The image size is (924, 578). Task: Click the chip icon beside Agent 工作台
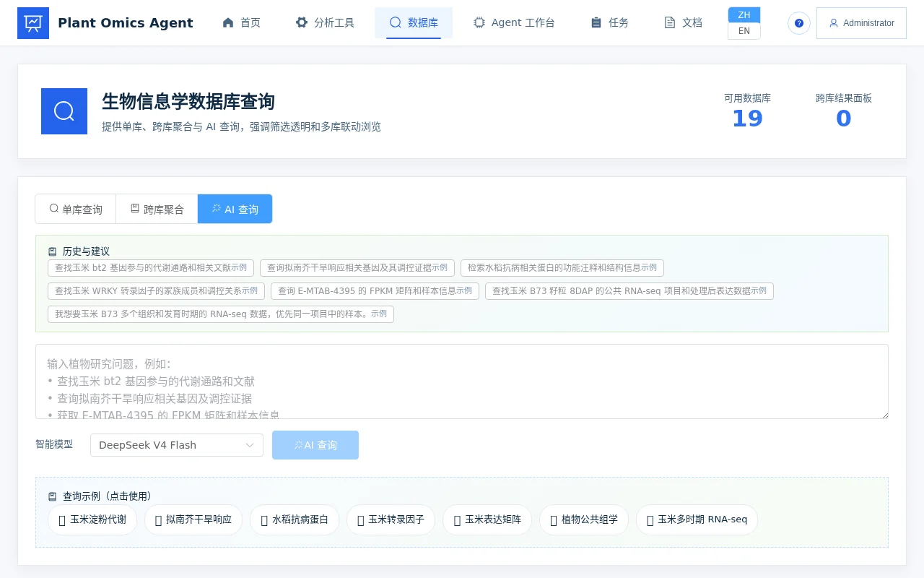[479, 22]
